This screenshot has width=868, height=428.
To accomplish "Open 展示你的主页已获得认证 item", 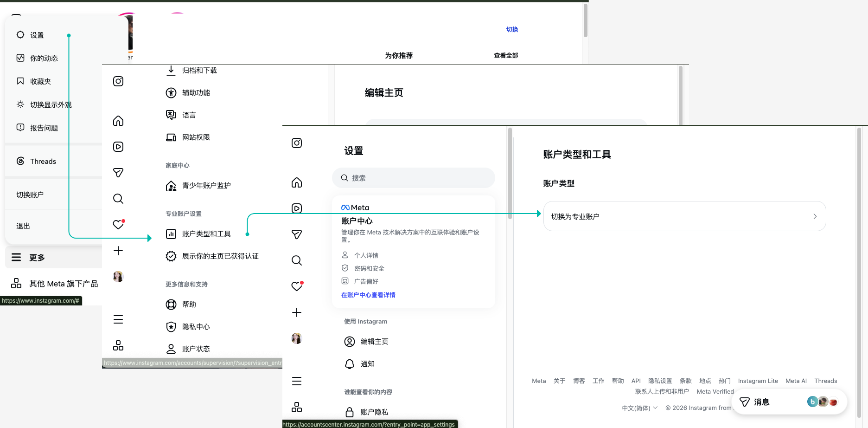I will tap(212, 256).
